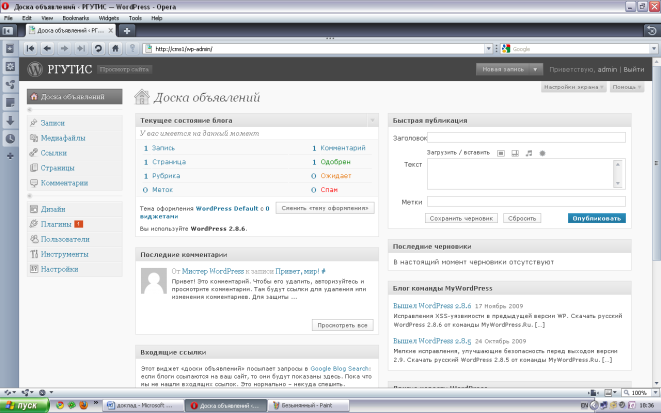Open the zoom 100% dropdown
Screen dimensions: 661x413
click(654, 393)
